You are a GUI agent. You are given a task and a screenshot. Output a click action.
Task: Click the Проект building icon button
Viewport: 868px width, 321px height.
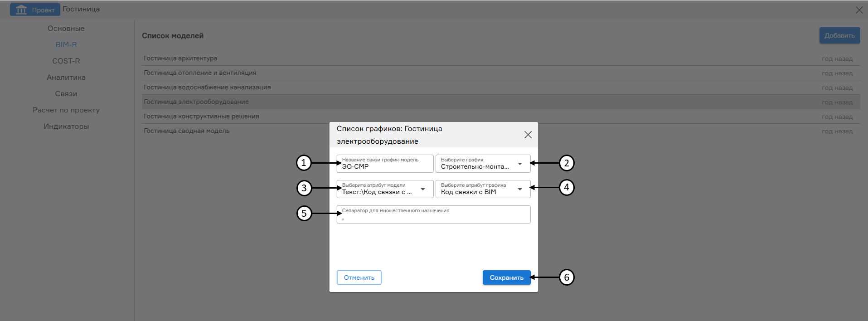tap(35, 10)
